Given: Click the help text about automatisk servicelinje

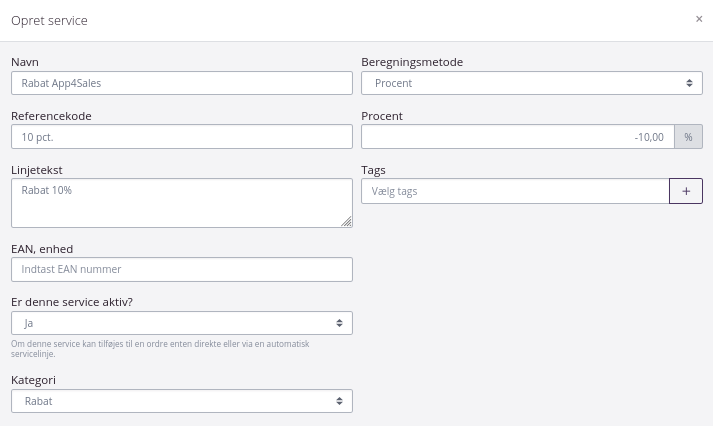Looking at the screenshot, I should point(160,348).
